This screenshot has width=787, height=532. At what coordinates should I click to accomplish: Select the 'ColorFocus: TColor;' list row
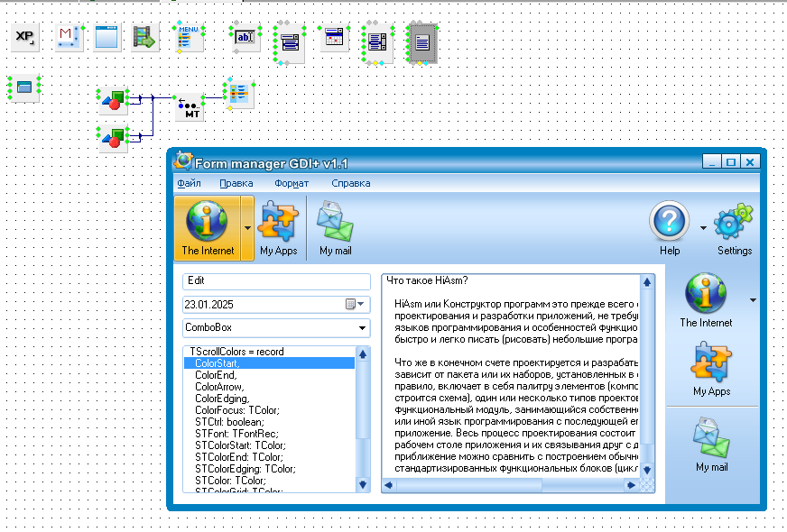click(270, 410)
